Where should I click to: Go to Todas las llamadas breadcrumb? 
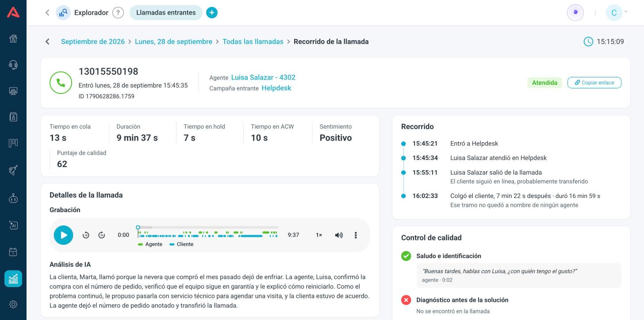coord(253,42)
